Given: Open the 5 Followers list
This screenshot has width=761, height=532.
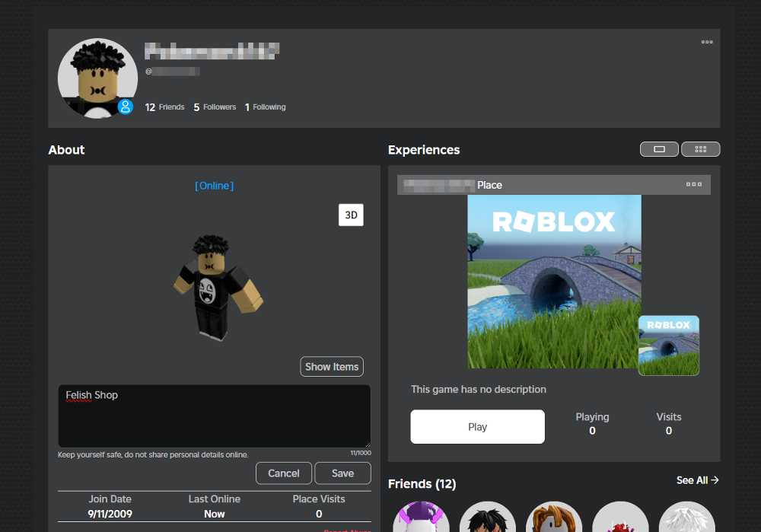Looking at the screenshot, I should pos(215,107).
